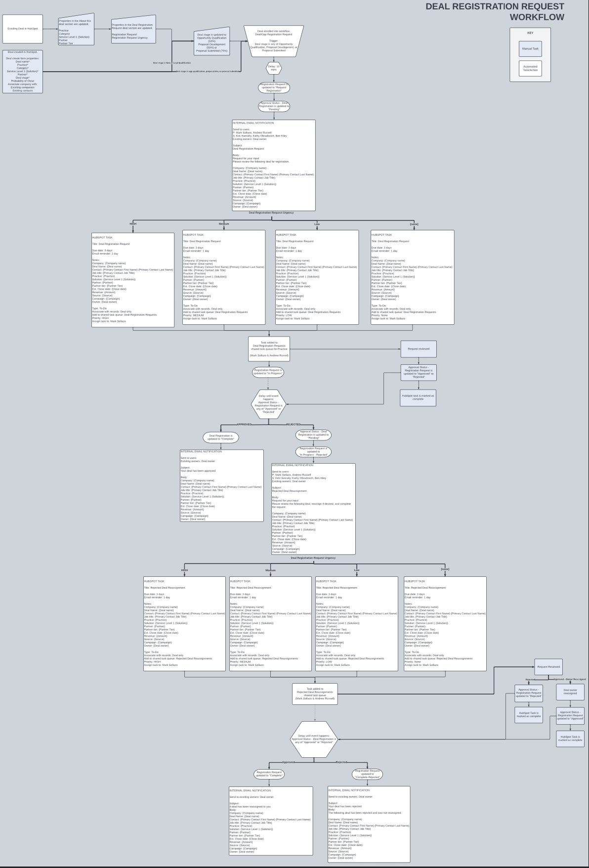Image resolution: width=589 pixels, height=868 pixels.
Task: Click the 'Complete-Rejected' status oval
Action: (367, 774)
